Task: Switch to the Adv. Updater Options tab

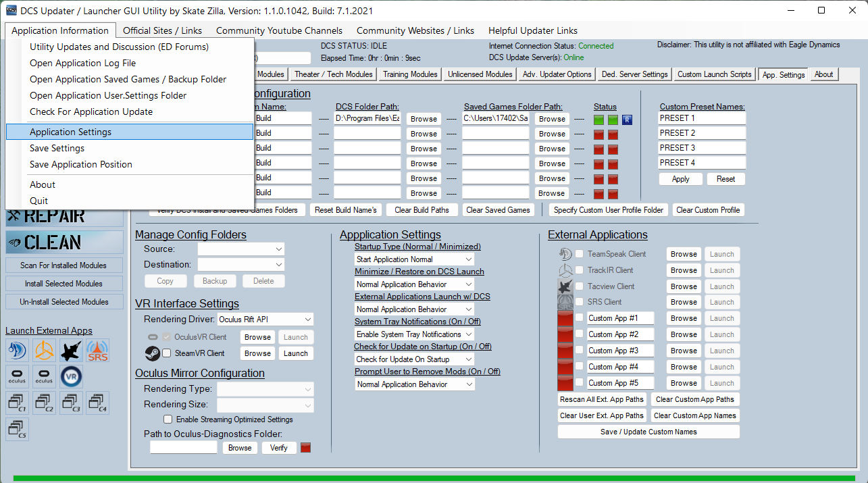Action: pos(557,74)
